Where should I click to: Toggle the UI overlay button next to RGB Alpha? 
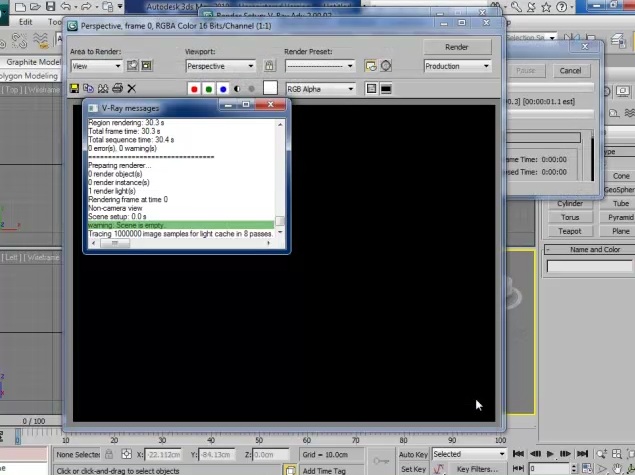tap(371, 89)
